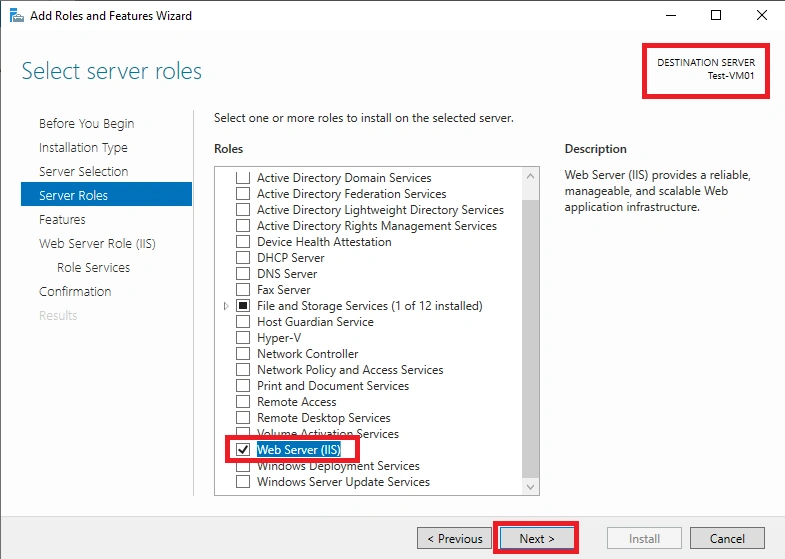Viewport: 785px width, 559px height.
Task: Enable the Device Health Attestation checkbox
Action: 243,242
